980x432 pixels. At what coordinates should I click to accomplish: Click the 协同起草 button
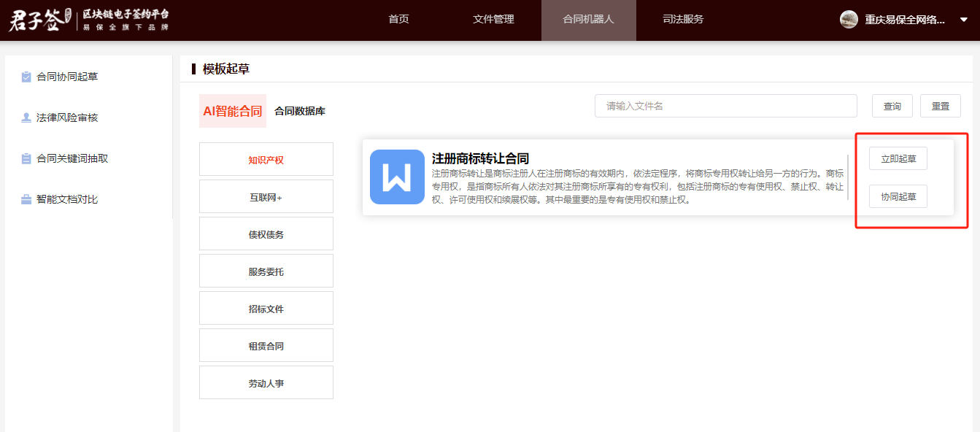click(898, 196)
